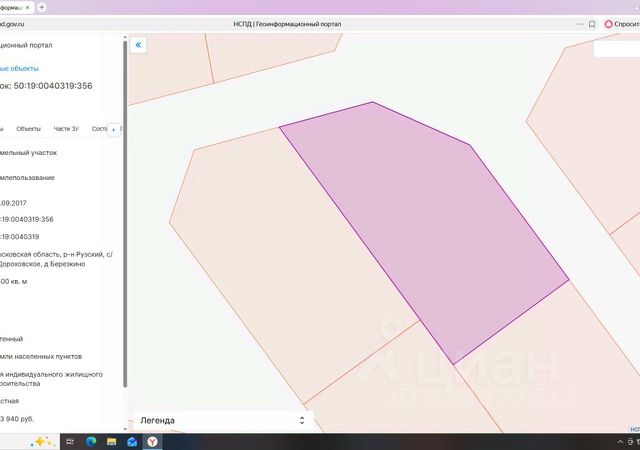Click the address text 'д Березкино'

[x=64, y=264]
